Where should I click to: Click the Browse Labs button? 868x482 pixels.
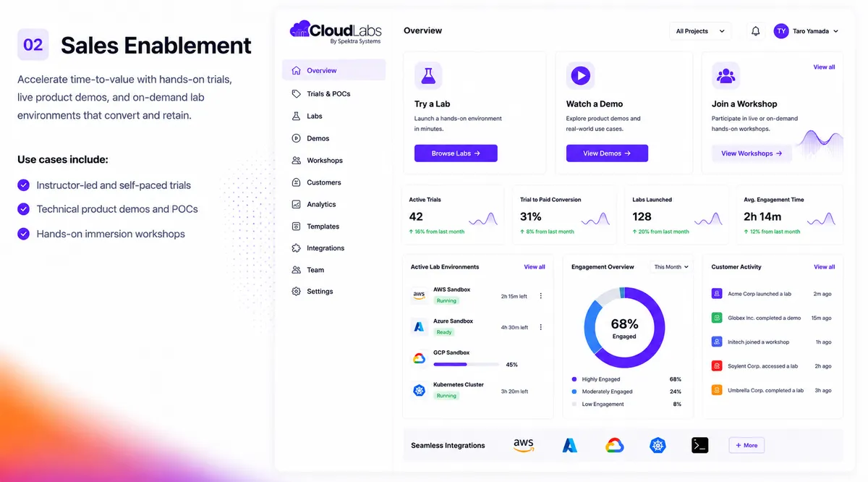pos(456,153)
